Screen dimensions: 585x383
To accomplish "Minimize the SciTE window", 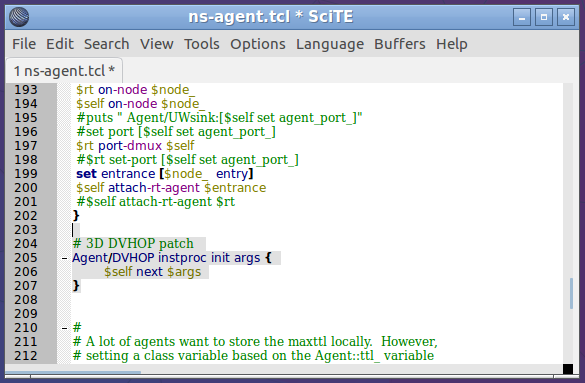I will [x=522, y=18].
